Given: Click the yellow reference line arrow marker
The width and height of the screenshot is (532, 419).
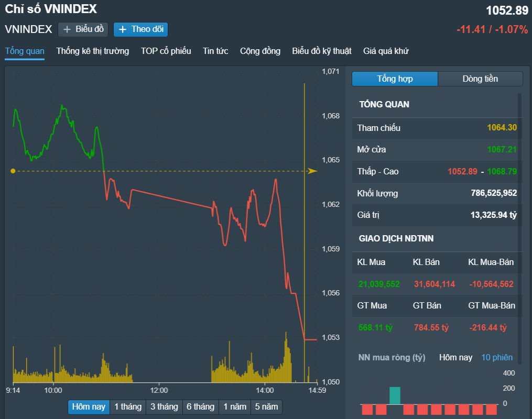Looking at the screenshot, I should (312, 171).
